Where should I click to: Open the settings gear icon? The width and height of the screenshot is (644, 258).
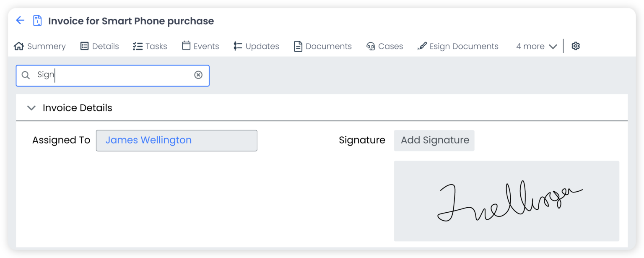[575, 46]
